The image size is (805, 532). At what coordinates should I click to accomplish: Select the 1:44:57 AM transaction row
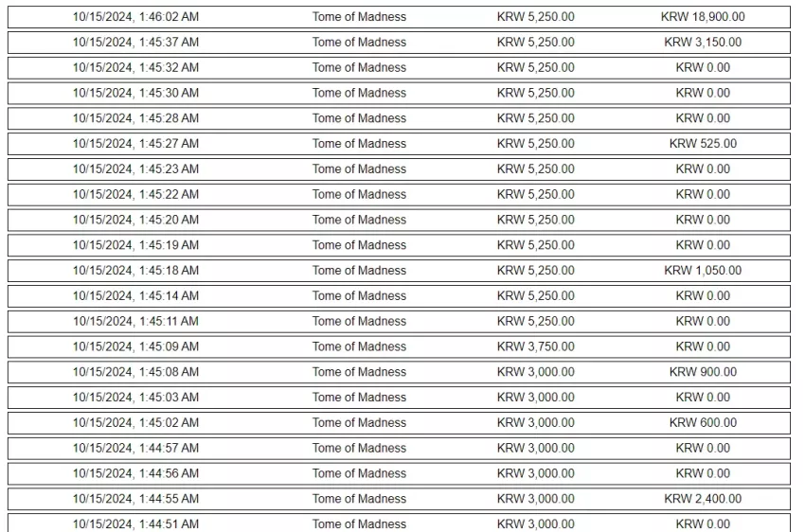(x=399, y=449)
